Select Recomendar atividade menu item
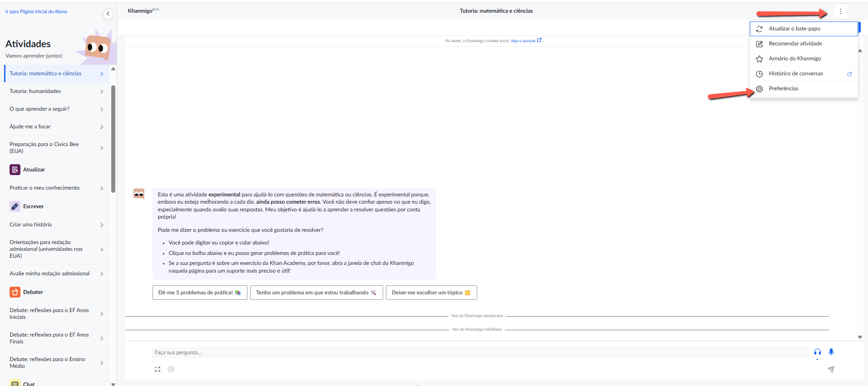This screenshot has width=868, height=386. tap(804, 44)
